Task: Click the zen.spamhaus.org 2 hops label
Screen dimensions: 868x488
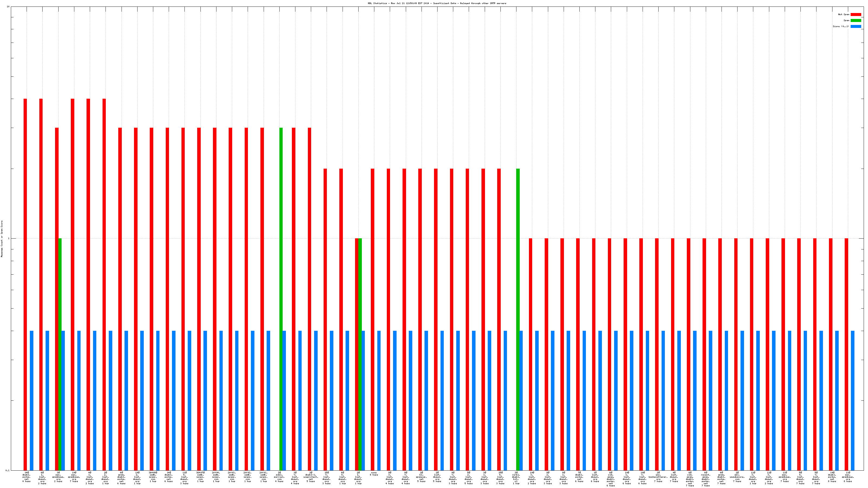Action: pyautogui.click(x=58, y=477)
